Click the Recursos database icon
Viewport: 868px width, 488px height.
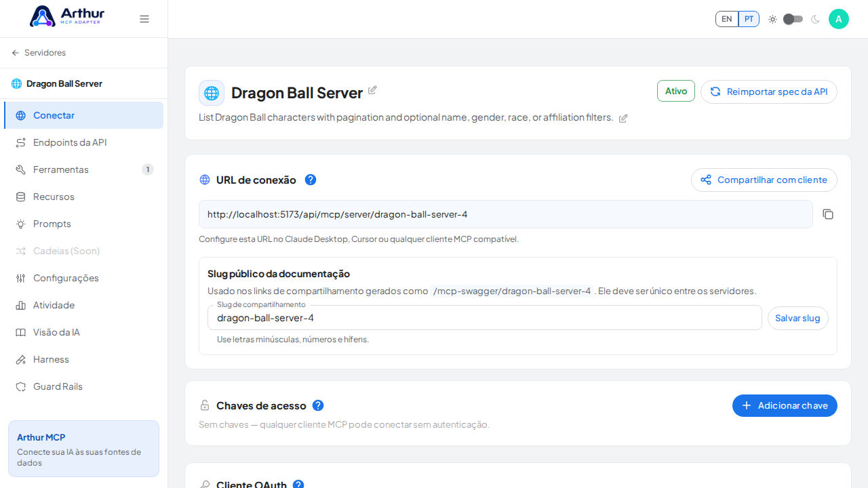pyautogui.click(x=21, y=197)
